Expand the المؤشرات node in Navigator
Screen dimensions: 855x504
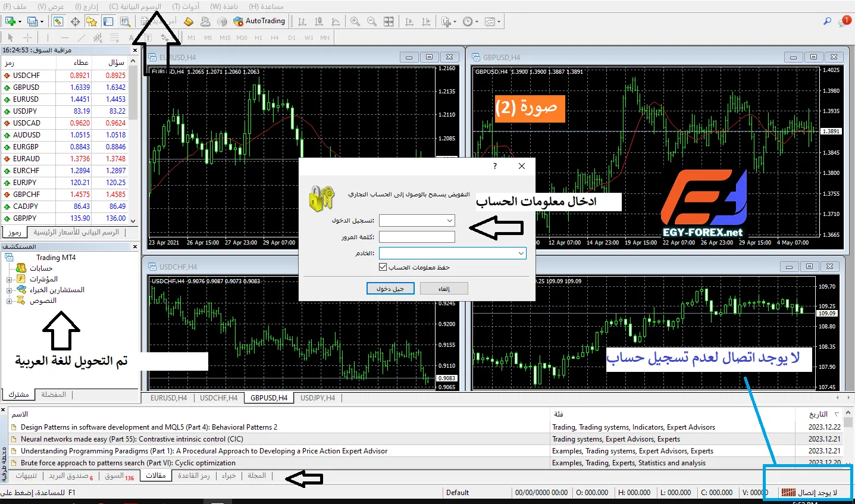[9, 279]
